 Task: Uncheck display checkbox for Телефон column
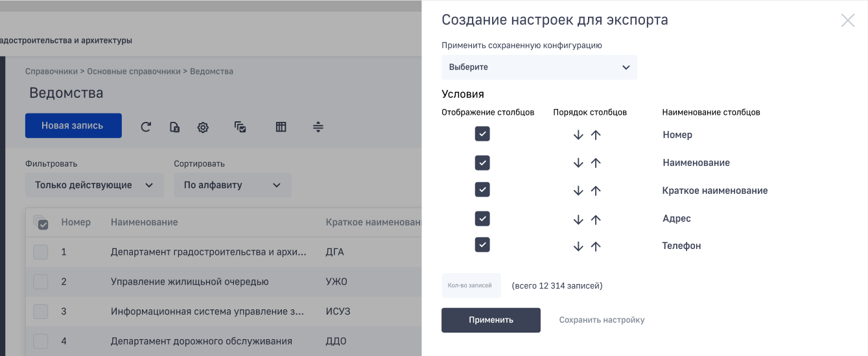[482, 244]
